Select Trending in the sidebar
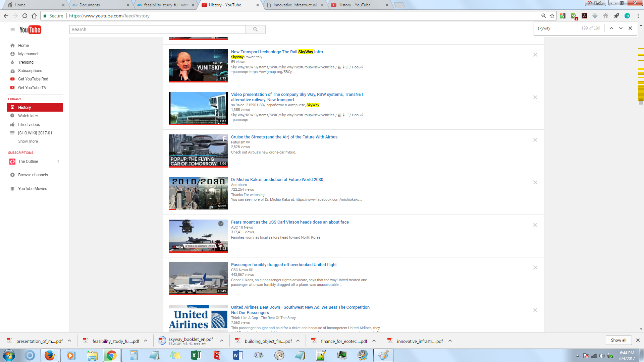644x362 pixels. pyautogui.click(x=26, y=62)
